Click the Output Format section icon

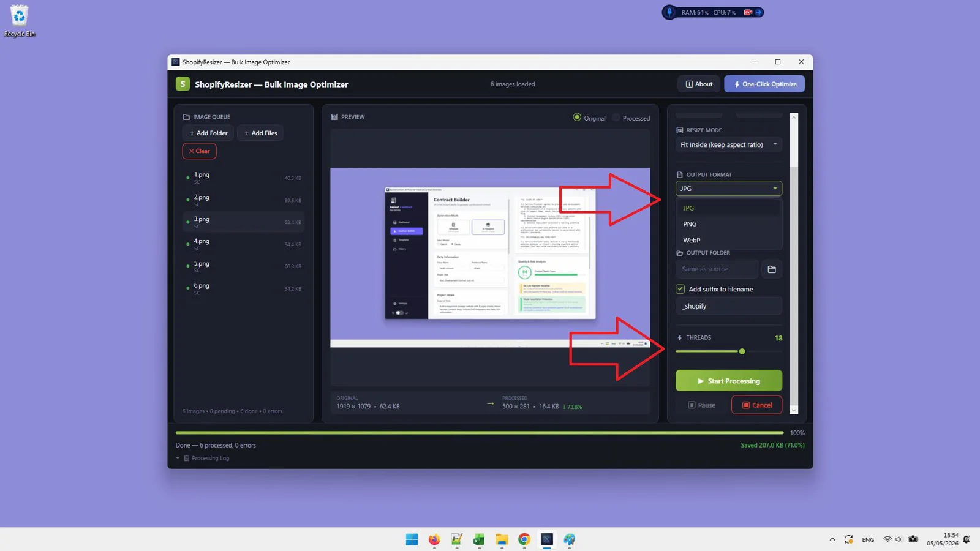(x=679, y=174)
